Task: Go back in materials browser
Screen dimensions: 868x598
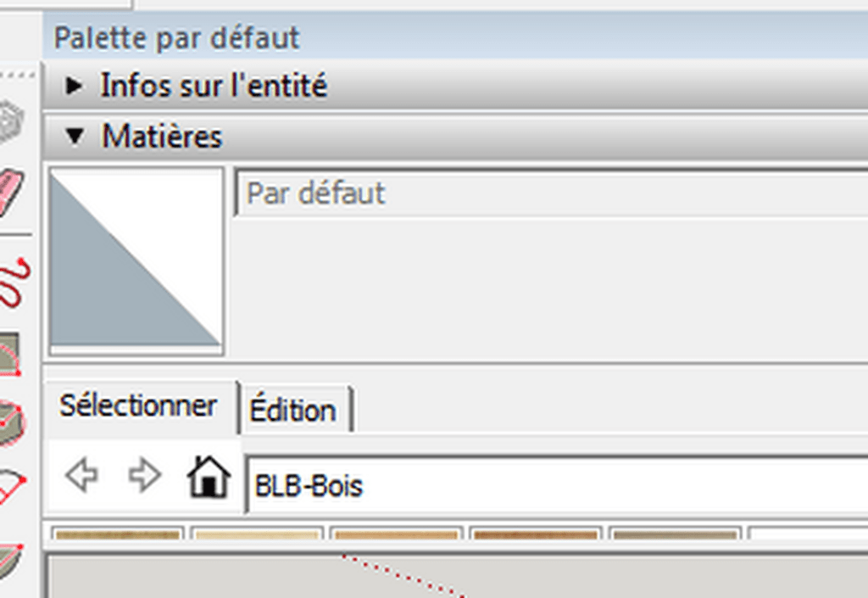Action: coord(82,475)
